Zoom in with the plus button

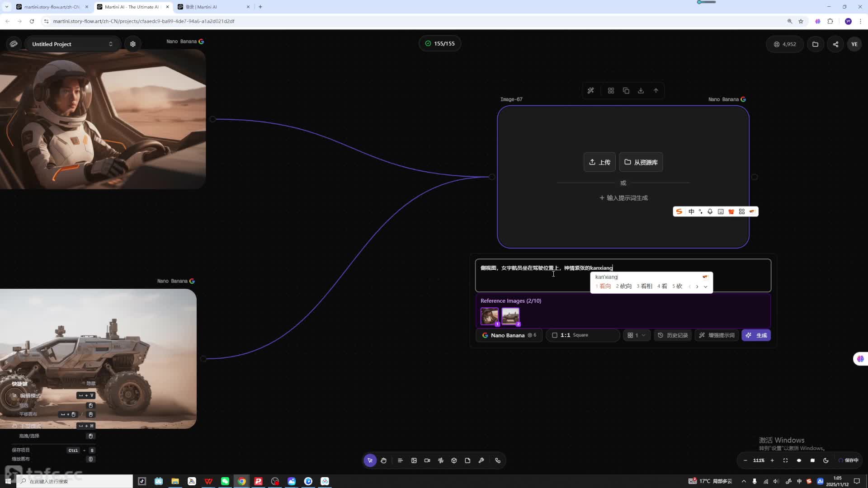click(772, 460)
